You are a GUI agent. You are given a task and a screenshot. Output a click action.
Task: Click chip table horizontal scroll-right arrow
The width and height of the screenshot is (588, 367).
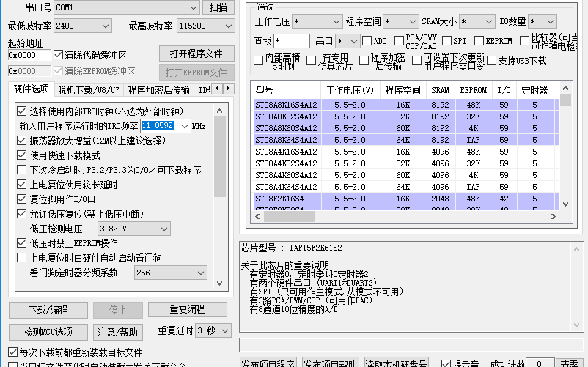point(554,216)
